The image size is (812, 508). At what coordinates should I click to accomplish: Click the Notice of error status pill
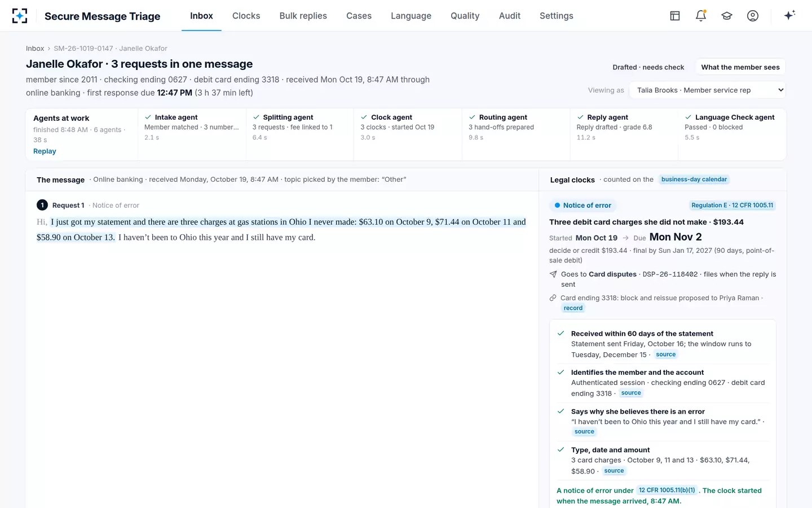(583, 205)
